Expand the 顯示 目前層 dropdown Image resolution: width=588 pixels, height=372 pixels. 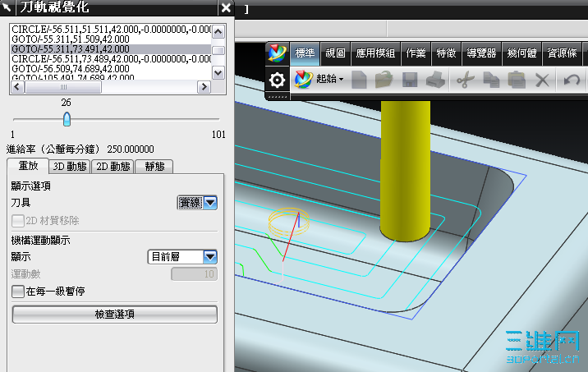pos(182,257)
